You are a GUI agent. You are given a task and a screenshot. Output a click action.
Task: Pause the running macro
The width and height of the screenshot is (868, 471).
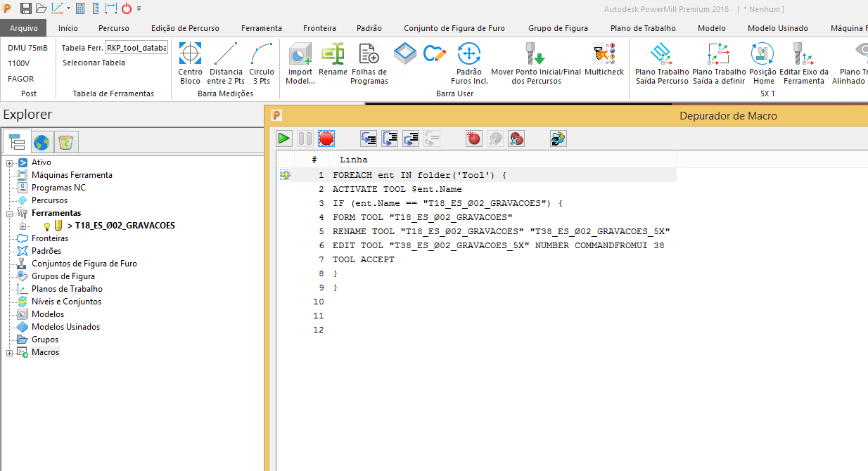coord(305,138)
